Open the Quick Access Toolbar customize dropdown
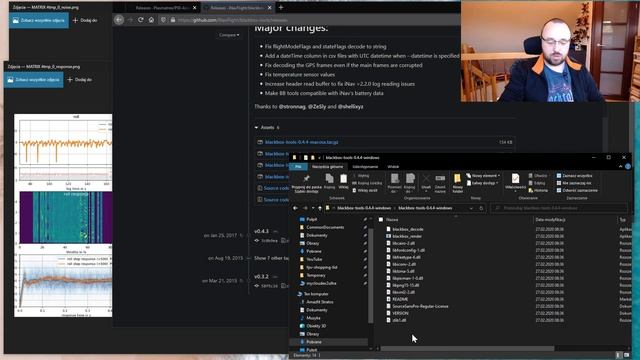 320,158
